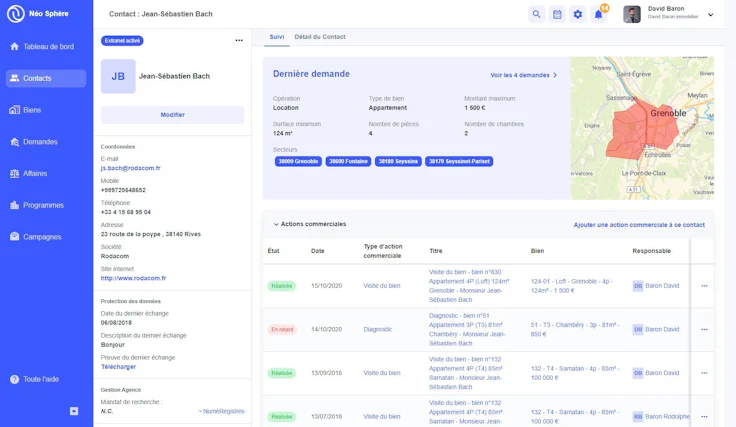The width and height of the screenshot is (736, 427).
Task: Open bien 51 - T3 - Chambéry link
Action: 575,329
